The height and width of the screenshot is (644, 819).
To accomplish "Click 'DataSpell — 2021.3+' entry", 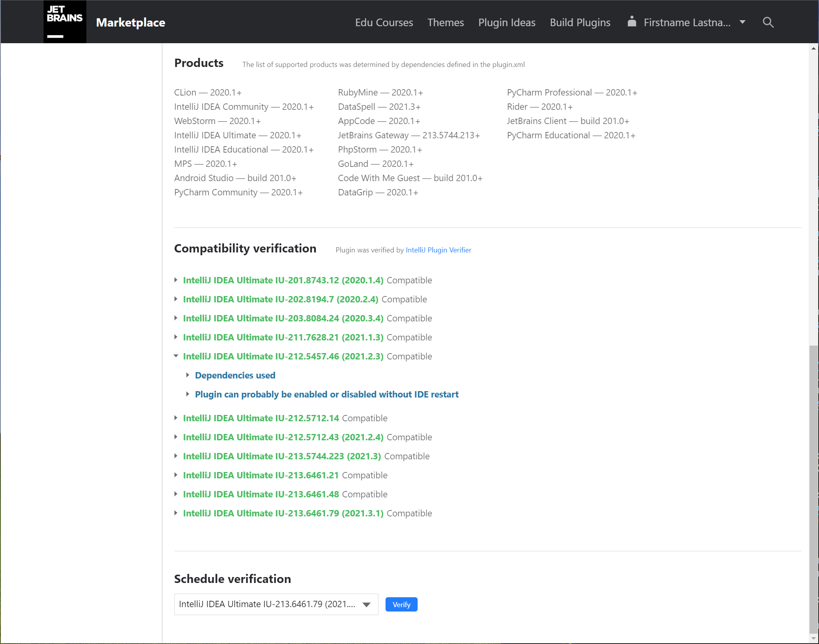I will (379, 107).
